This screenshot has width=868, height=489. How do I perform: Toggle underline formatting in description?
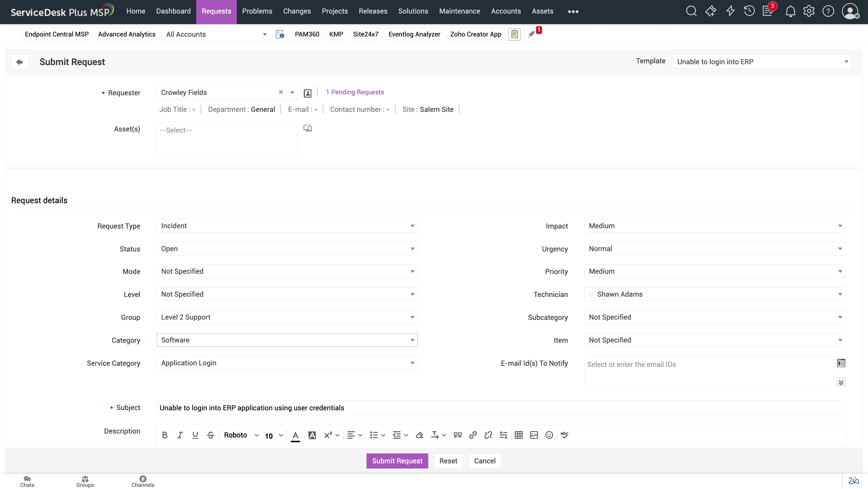(x=195, y=435)
